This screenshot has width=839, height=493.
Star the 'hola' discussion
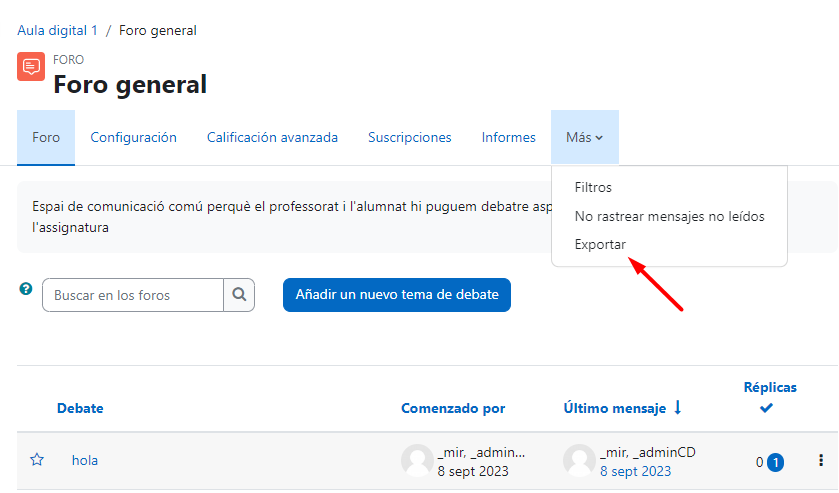(37, 460)
